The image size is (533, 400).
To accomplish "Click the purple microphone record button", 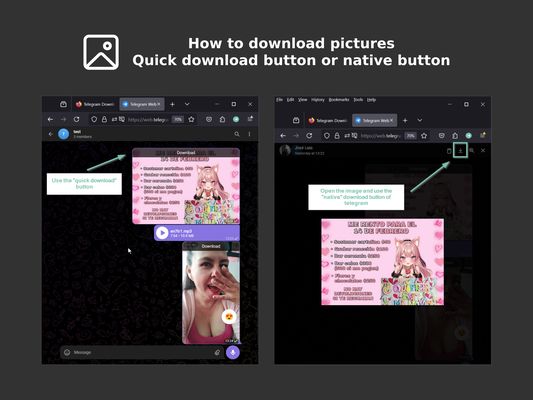I will [233, 352].
